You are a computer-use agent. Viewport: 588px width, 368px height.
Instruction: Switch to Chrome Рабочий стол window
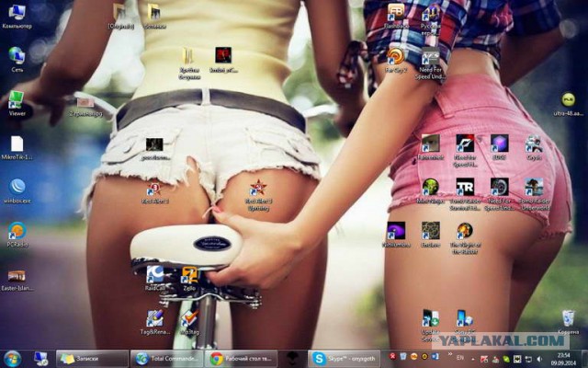coord(241,359)
